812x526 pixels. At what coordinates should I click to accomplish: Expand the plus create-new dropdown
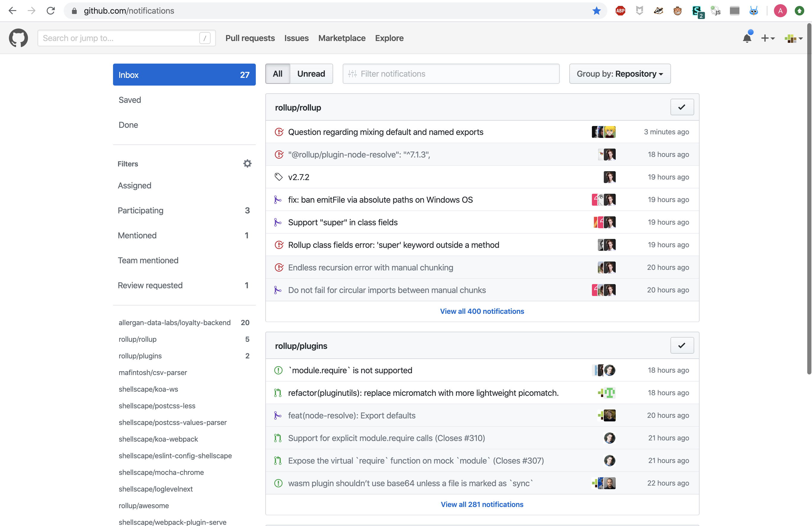point(768,38)
